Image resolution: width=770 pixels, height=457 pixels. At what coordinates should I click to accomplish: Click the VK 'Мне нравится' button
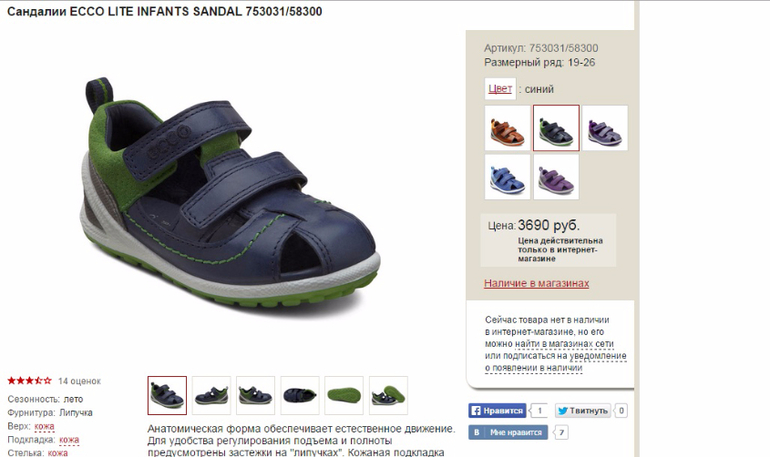508,432
